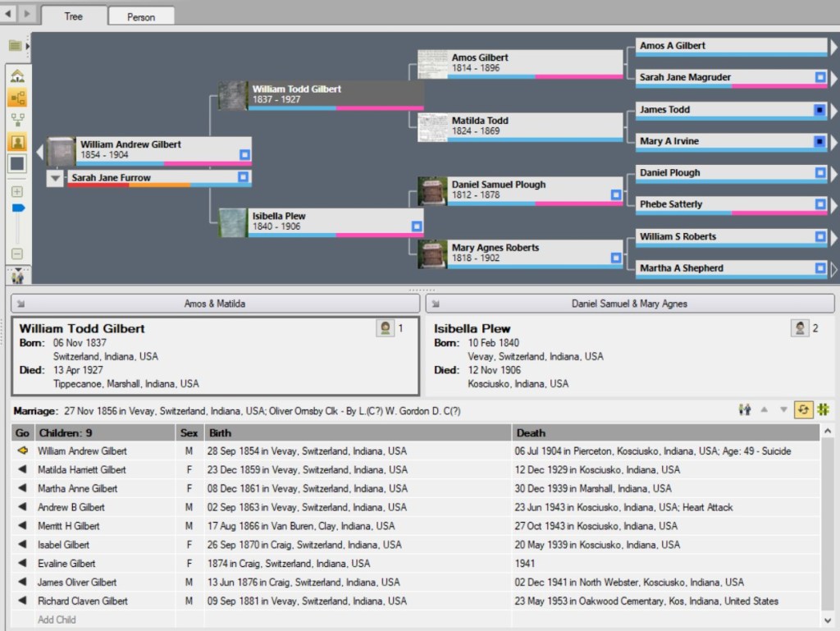Toggle portrait photo display in sidebar
Viewport: 840px width, 631px height.
16,142
